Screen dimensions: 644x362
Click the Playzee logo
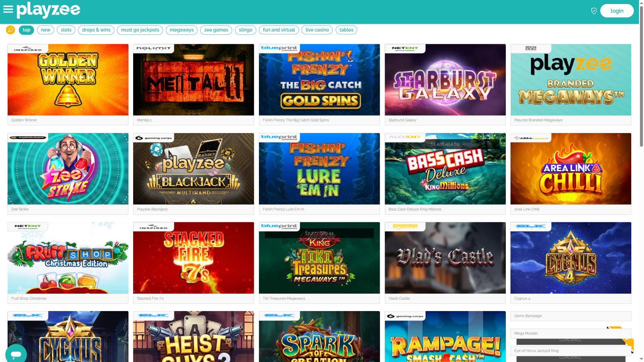pos(49,10)
